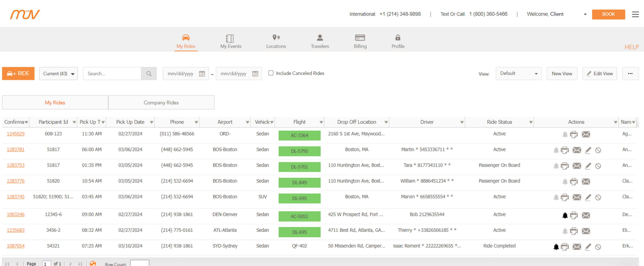Click the bell icon for ride 1283776
644x266 pixels.
[x=565, y=182]
